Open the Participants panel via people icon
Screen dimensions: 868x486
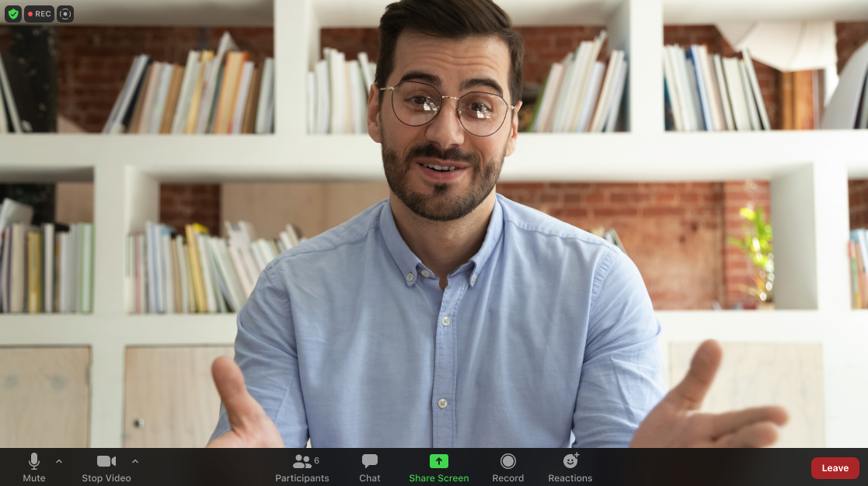(x=302, y=461)
